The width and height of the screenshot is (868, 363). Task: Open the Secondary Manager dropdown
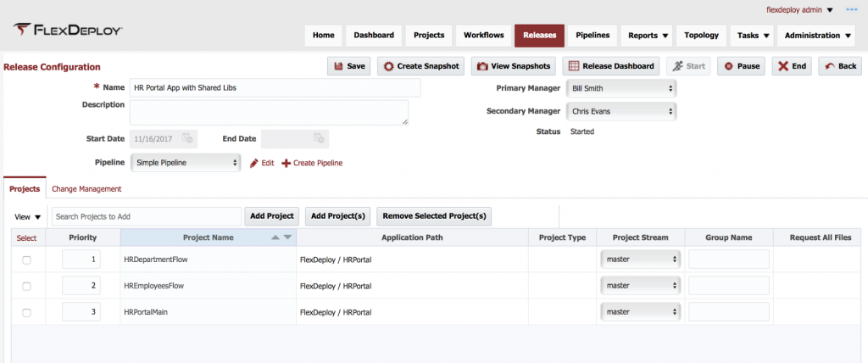(620, 111)
